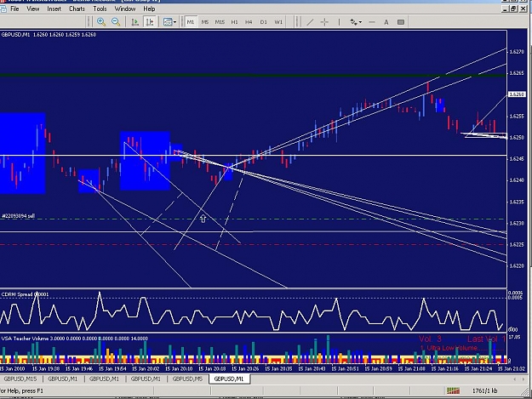This screenshot has width=532, height=399.
Task: Click the active GBPUSD,M1 chart tab
Action: pyautogui.click(x=229, y=379)
